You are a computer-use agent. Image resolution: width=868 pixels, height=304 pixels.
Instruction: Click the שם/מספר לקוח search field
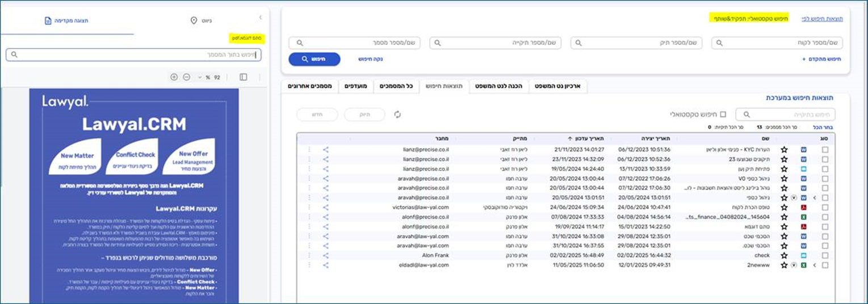[777, 43]
